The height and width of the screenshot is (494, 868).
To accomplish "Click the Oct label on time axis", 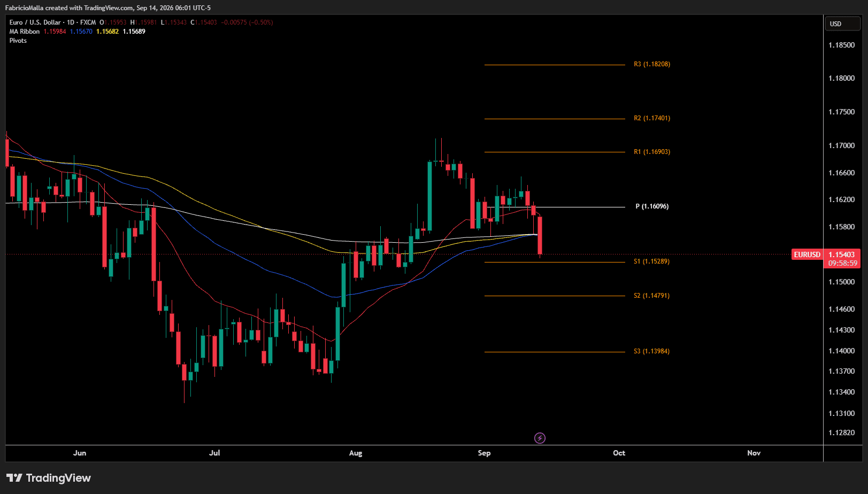I will 619,453.
